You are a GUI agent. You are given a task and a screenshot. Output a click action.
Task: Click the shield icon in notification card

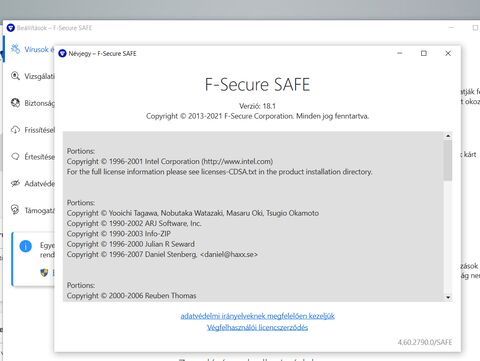tap(44, 273)
